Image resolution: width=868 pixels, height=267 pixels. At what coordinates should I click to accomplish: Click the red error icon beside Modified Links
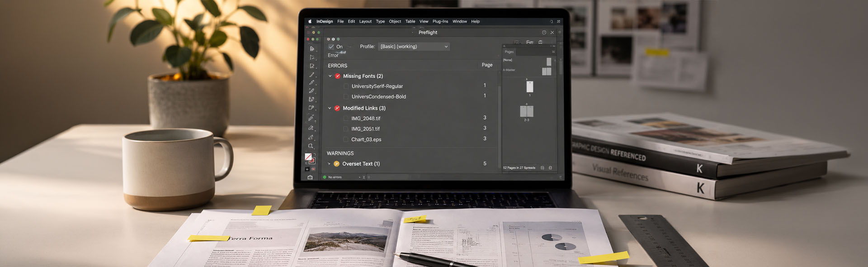(337, 108)
